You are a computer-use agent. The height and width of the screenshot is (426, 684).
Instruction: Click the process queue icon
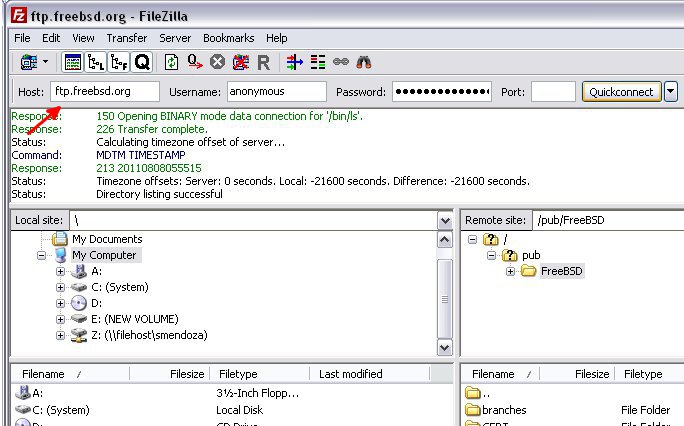[195, 62]
